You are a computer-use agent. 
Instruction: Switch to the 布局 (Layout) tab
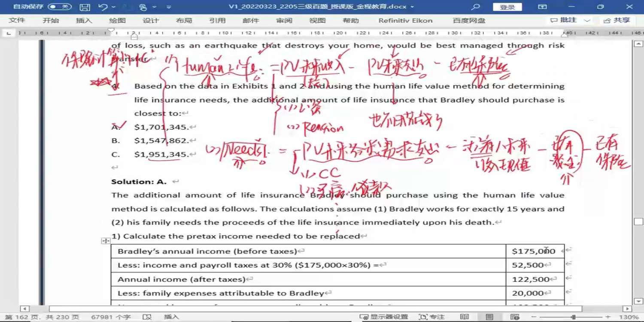[x=184, y=21]
